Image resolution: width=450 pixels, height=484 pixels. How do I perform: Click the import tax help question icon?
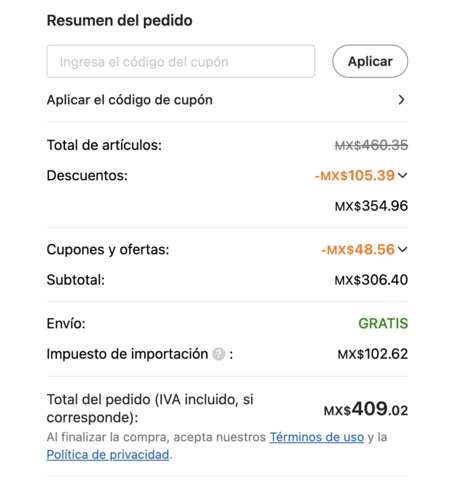[x=219, y=354]
